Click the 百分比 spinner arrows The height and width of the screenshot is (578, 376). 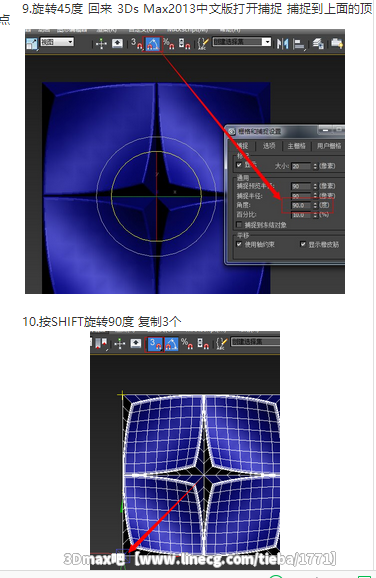[x=315, y=215]
